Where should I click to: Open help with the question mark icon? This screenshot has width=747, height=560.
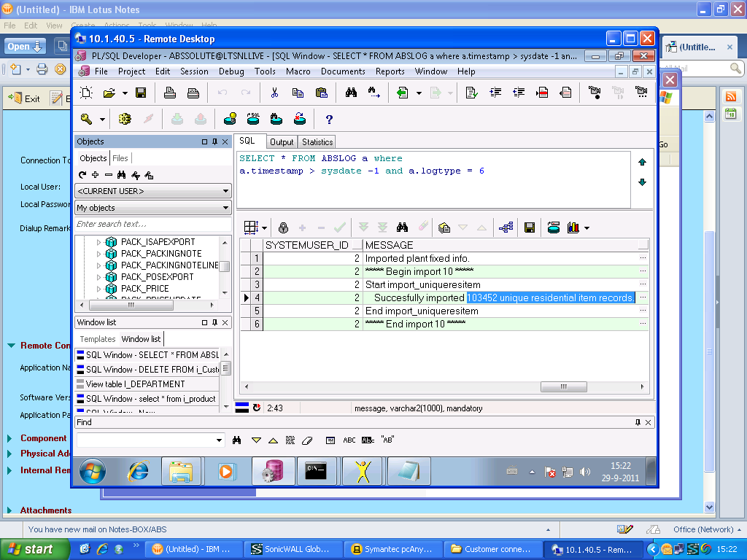pos(329,119)
